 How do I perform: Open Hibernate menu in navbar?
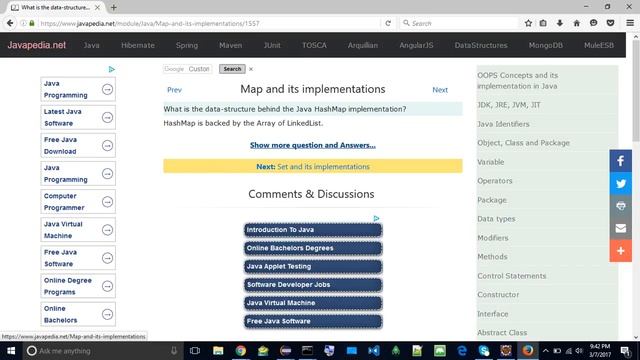138,45
